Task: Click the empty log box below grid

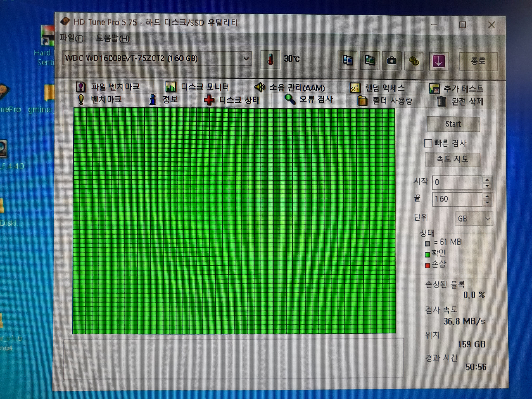Action: 233,359
